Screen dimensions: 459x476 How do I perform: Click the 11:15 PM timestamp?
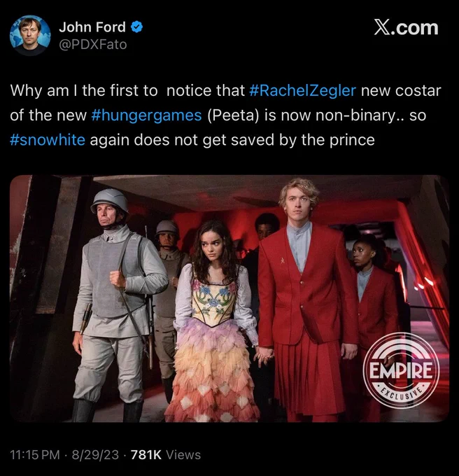pos(34,455)
